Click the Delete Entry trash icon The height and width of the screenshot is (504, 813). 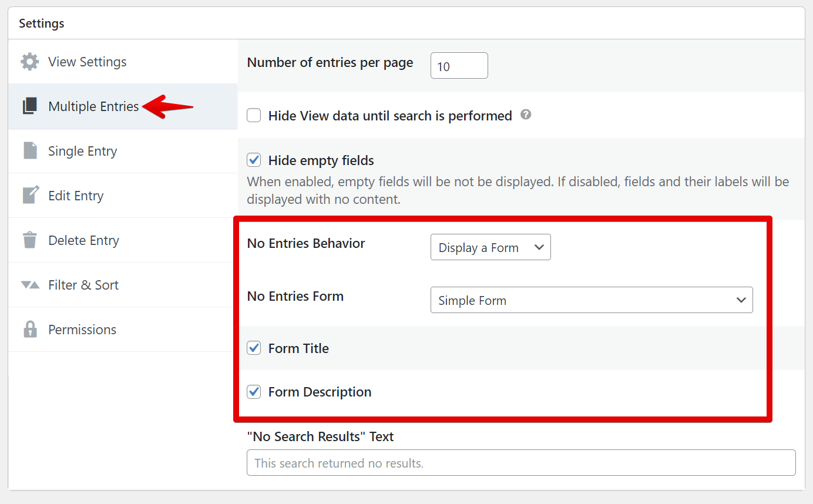[x=30, y=240]
